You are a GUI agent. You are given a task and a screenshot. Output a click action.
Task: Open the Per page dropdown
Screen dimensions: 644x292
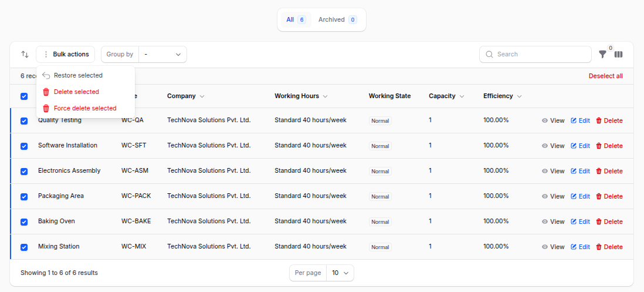[x=340, y=273]
